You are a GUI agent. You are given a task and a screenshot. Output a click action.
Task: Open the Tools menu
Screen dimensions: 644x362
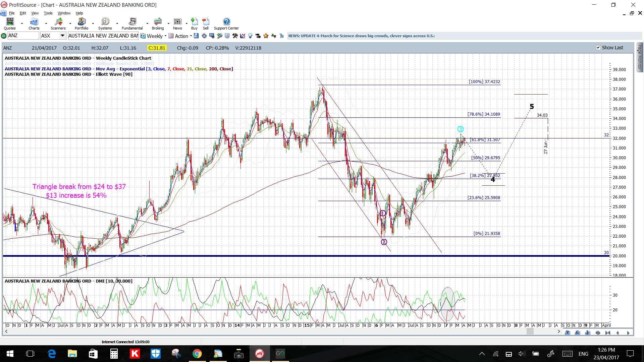pos(48,13)
